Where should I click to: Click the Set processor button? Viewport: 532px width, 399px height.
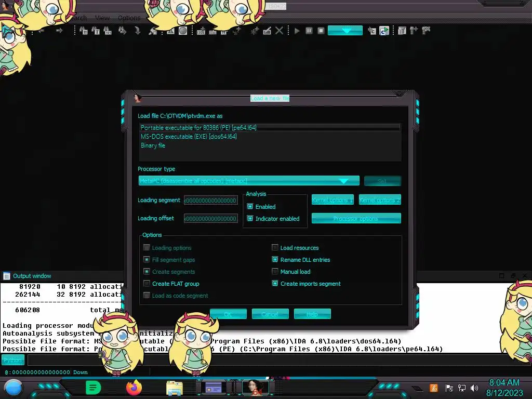[x=382, y=181]
